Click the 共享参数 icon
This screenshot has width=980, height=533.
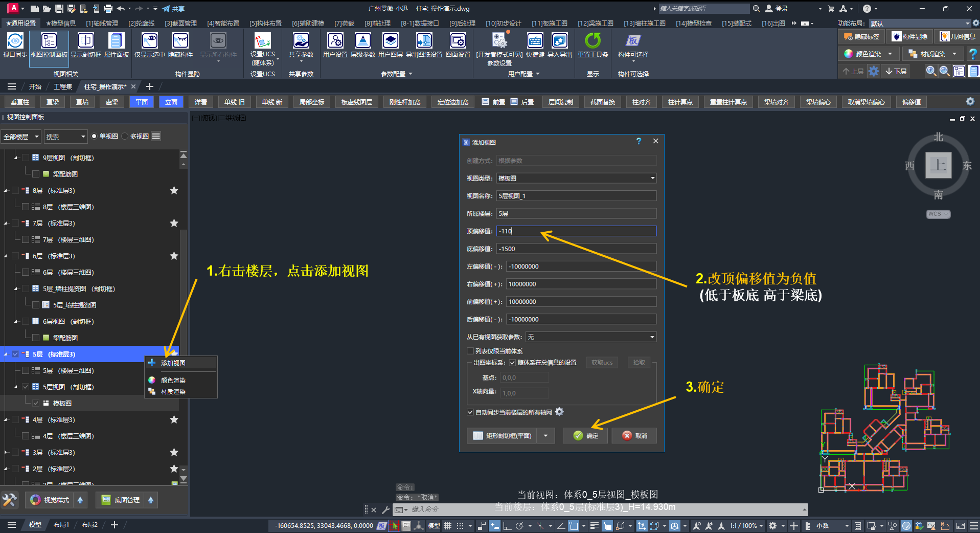301,41
